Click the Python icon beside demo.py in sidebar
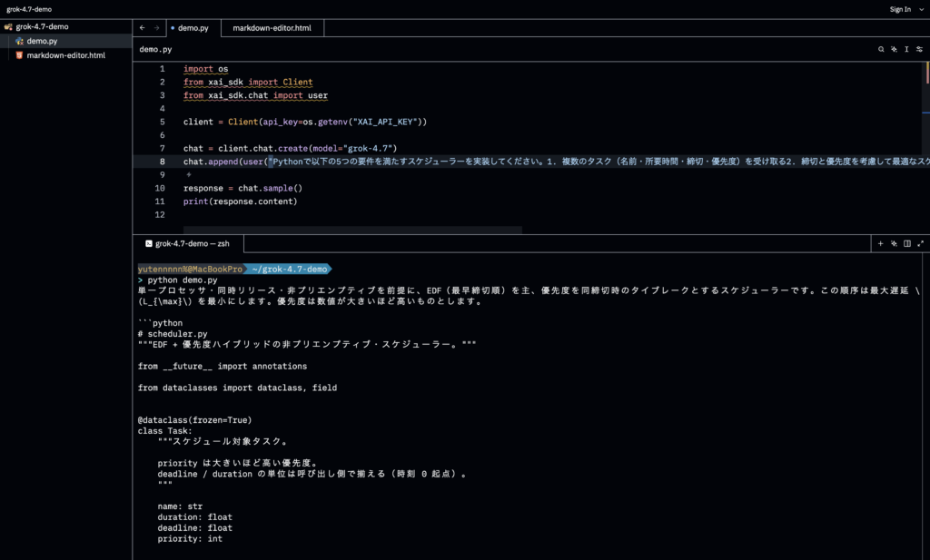The image size is (930, 560). pos(20,41)
